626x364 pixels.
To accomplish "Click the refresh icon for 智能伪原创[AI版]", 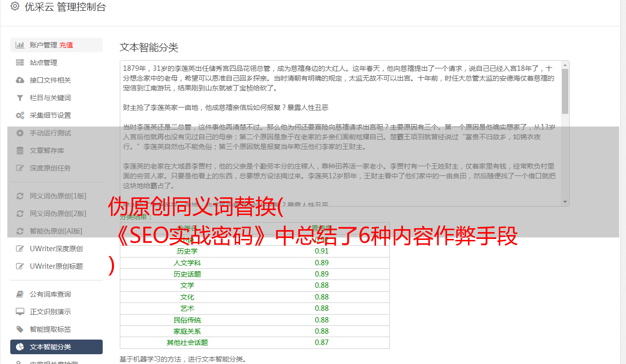I will [20, 231].
